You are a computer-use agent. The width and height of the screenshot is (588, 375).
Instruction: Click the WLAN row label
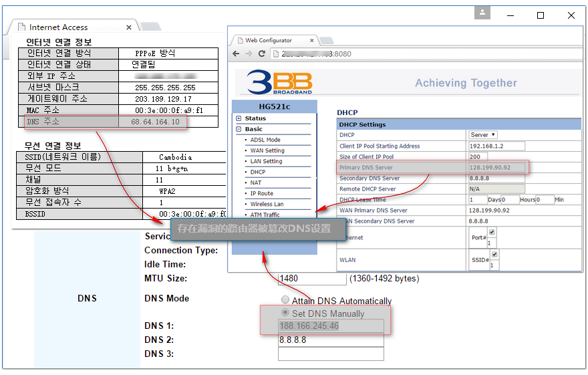coord(347,260)
